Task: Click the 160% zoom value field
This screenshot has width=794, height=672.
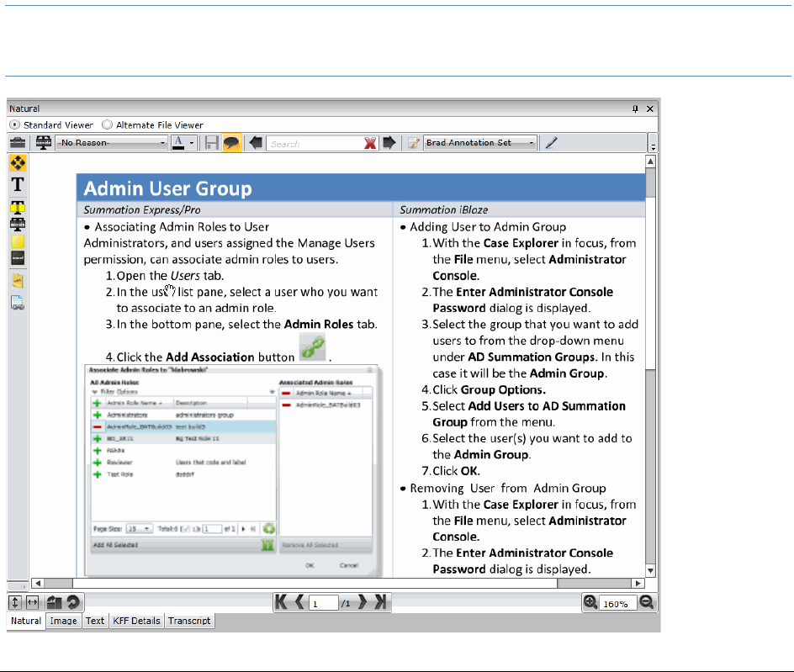Action: coord(617,604)
